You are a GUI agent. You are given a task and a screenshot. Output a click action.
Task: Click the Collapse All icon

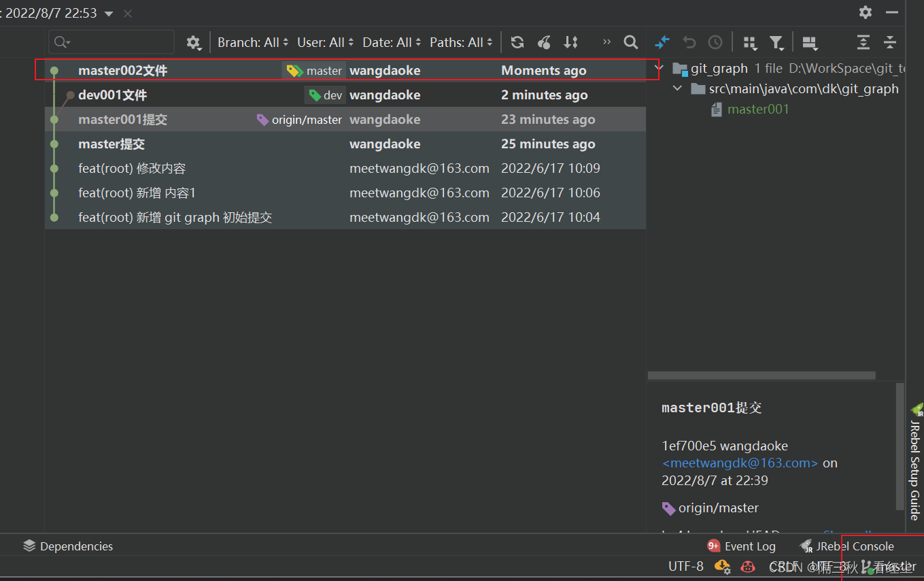point(890,42)
